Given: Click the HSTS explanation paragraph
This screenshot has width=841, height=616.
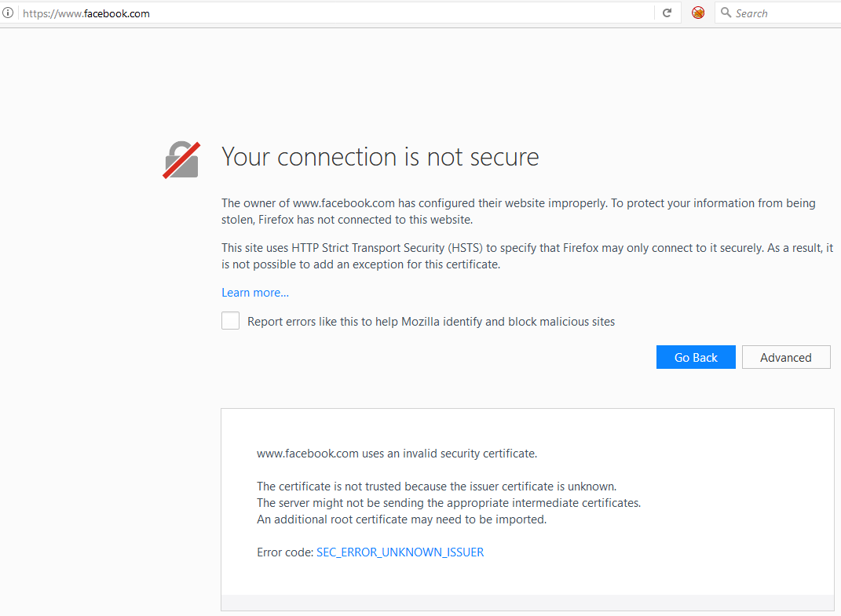Looking at the screenshot, I should [526, 256].
